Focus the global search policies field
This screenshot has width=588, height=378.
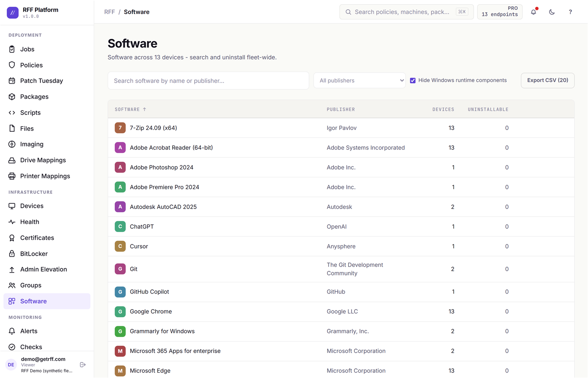pos(407,12)
